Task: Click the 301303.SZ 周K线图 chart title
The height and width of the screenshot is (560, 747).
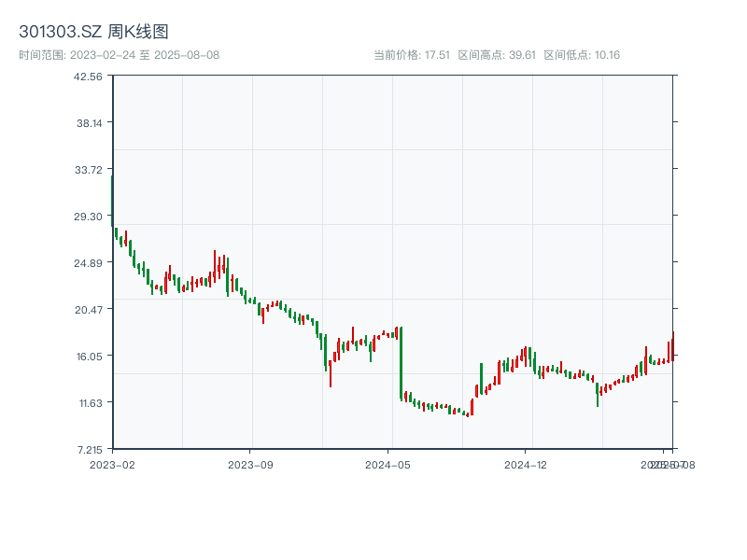Action: [93, 33]
